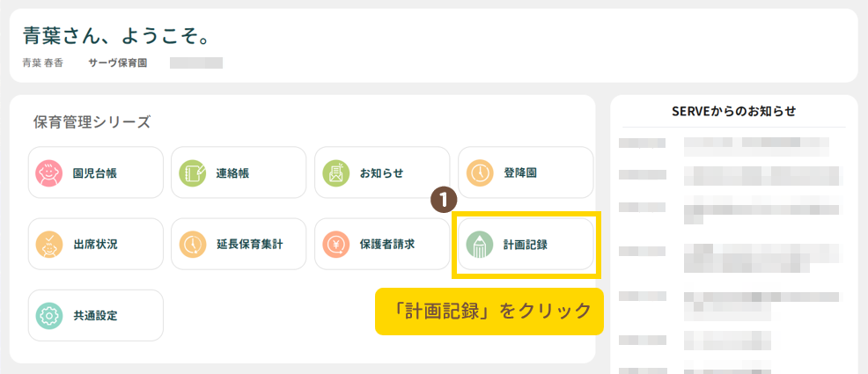Viewport: 868px width, 374px height.
Task: Click the 保育管理シリーズ section heading
Action: coord(92,121)
